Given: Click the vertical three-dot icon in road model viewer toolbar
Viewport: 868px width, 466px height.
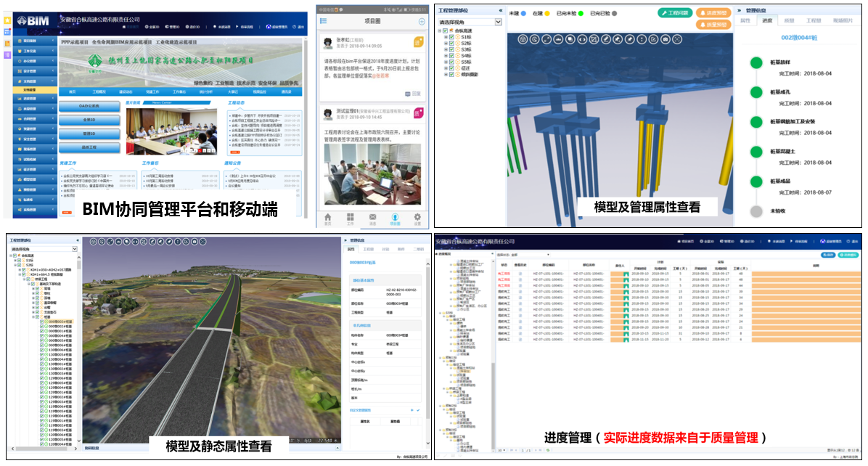Looking at the screenshot, I should tap(178, 242).
